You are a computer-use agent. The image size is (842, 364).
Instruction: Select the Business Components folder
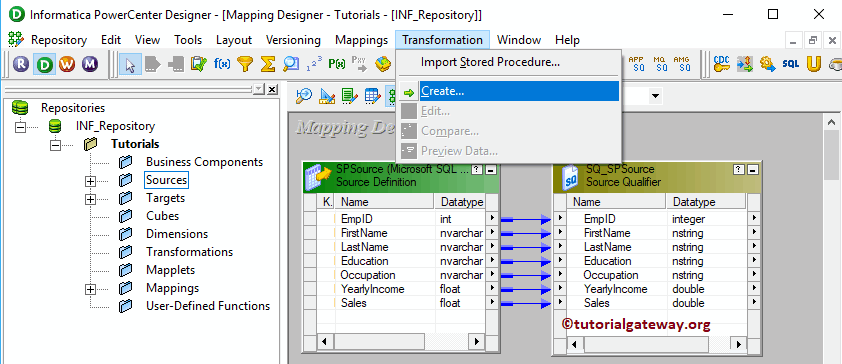click(x=205, y=162)
